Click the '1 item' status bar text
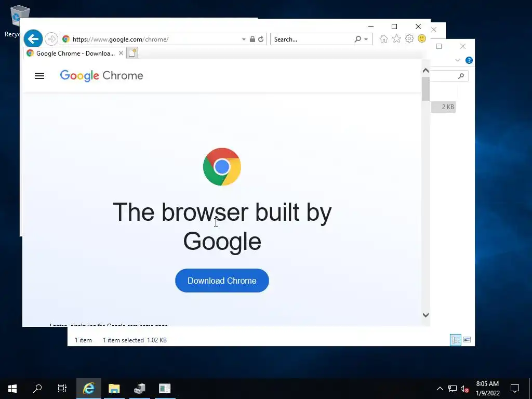This screenshot has width=532, height=399. click(83, 340)
